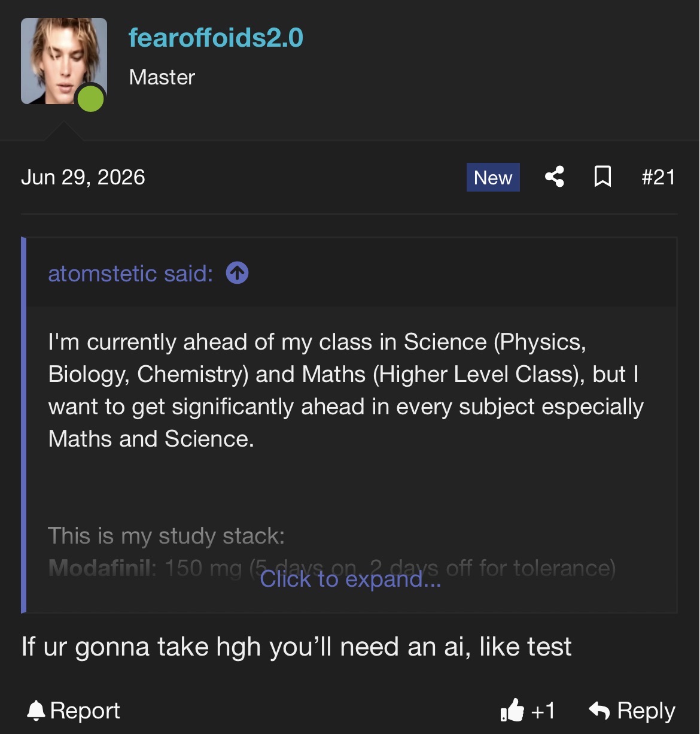Click the New badge
The height and width of the screenshot is (734, 700).
coord(493,177)
